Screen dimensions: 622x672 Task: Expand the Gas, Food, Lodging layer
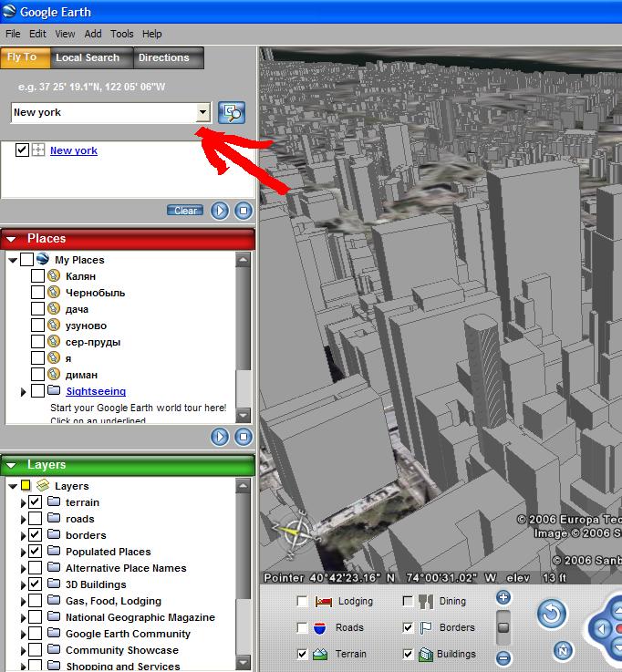[x=23, y=601]
